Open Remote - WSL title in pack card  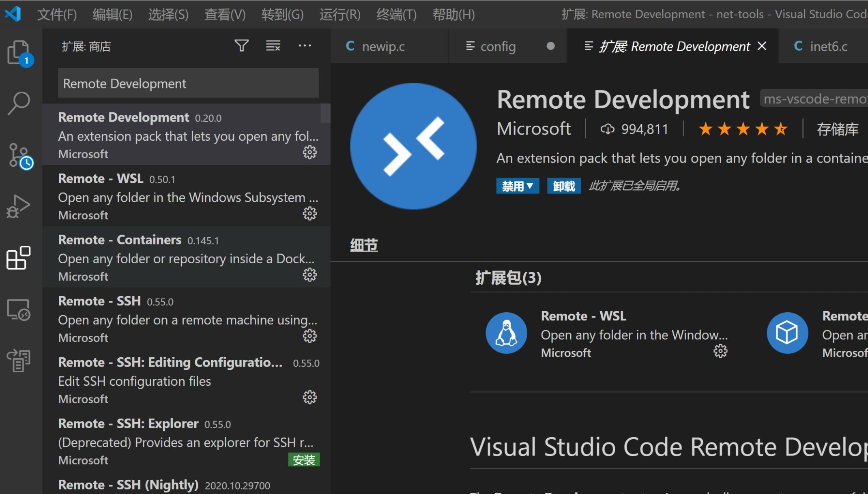point(583,316)
